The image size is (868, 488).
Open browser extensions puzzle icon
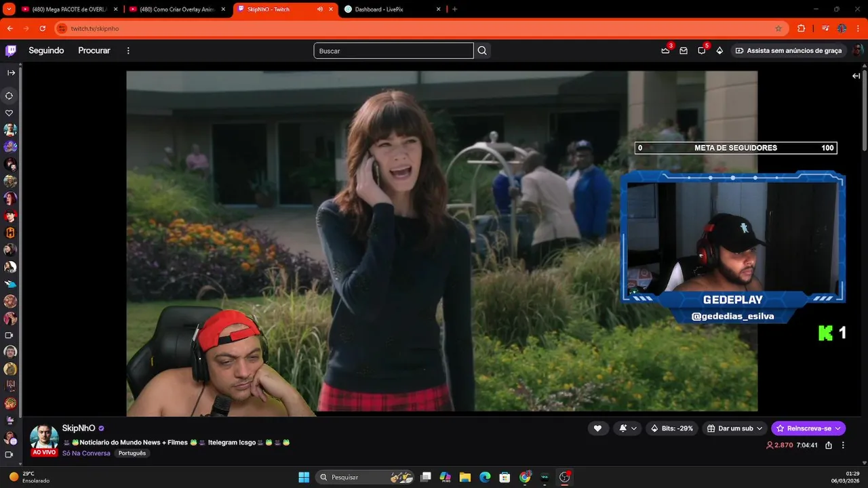pos(802,28)
